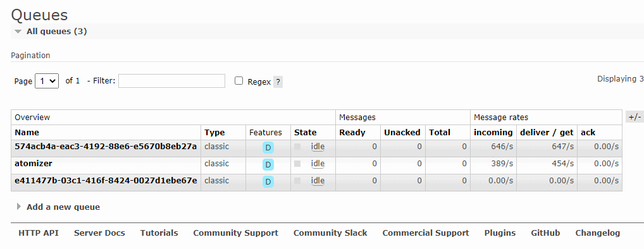Click the D feature badge for queue 574acb4a
This screenshot has width=644, height=249.
click(268, 148)
